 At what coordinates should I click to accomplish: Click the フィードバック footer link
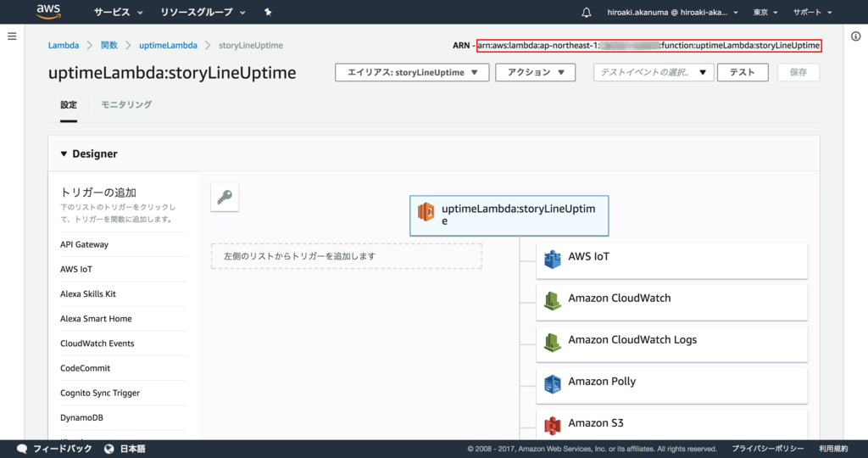[62, 449]
